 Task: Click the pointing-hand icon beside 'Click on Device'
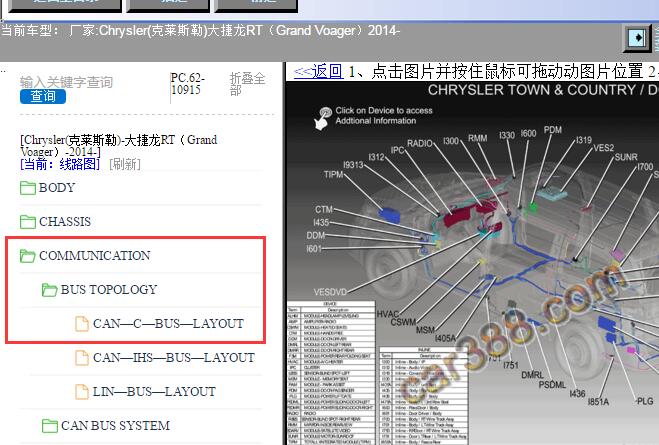(x=323, y=118)
